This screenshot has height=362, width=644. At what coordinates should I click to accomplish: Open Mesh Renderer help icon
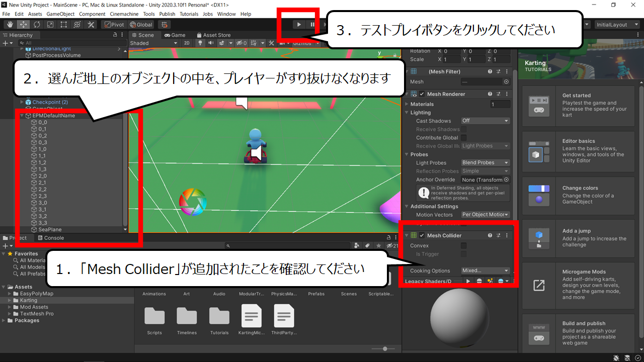pos(490,94)
